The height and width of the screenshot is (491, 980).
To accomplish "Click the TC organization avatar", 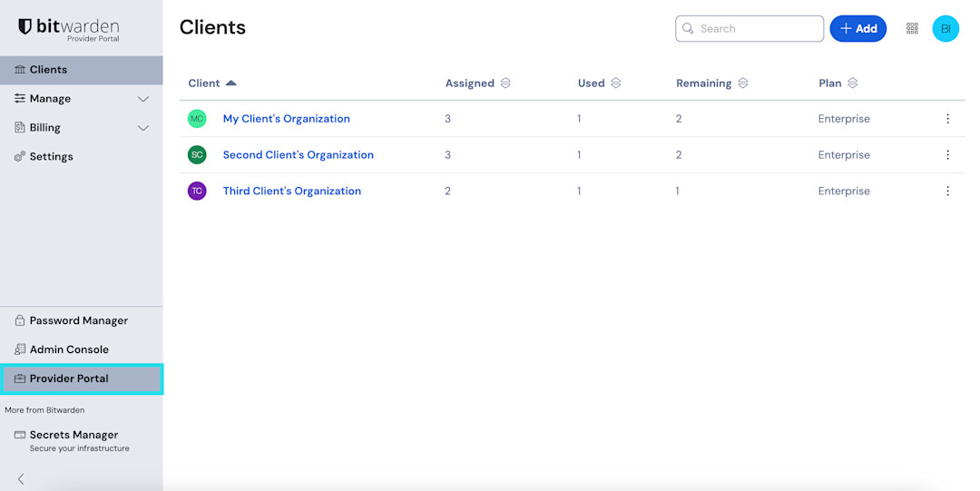I will pos(197,191).
